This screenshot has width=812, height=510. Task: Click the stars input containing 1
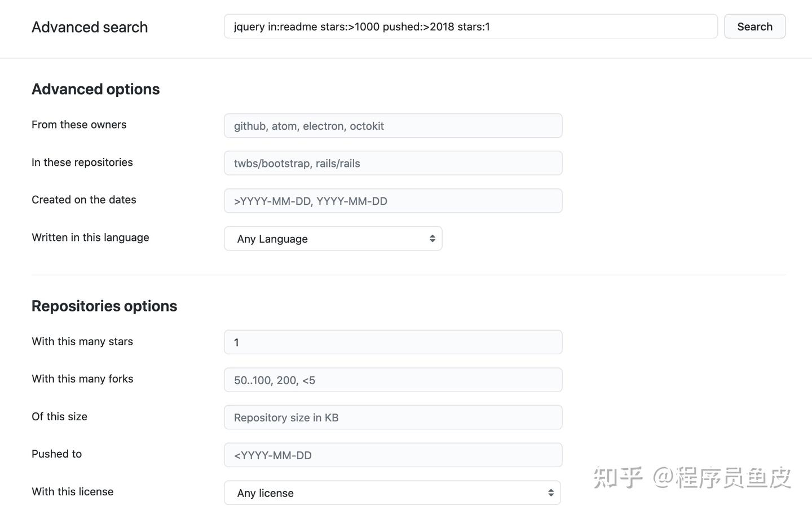coord(393,342)
